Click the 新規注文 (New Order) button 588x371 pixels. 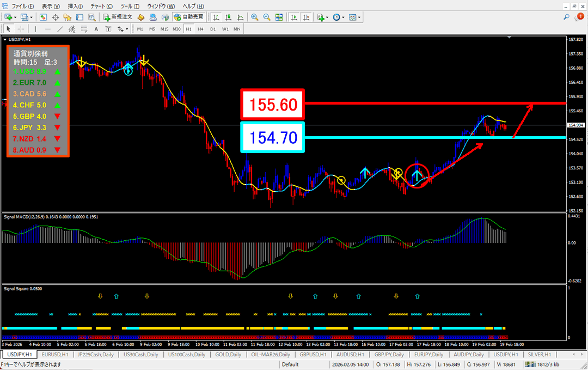tap(118, 17)
